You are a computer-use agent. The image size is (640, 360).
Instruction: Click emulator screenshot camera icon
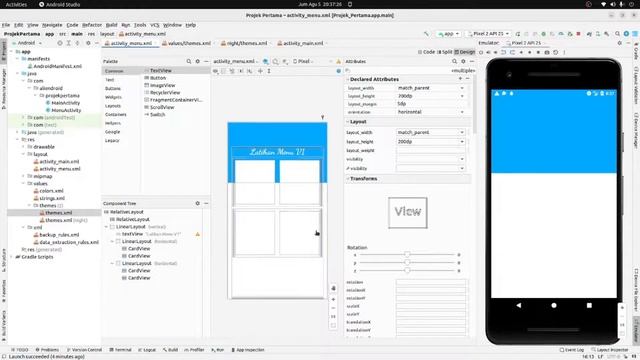click(547, 52)
